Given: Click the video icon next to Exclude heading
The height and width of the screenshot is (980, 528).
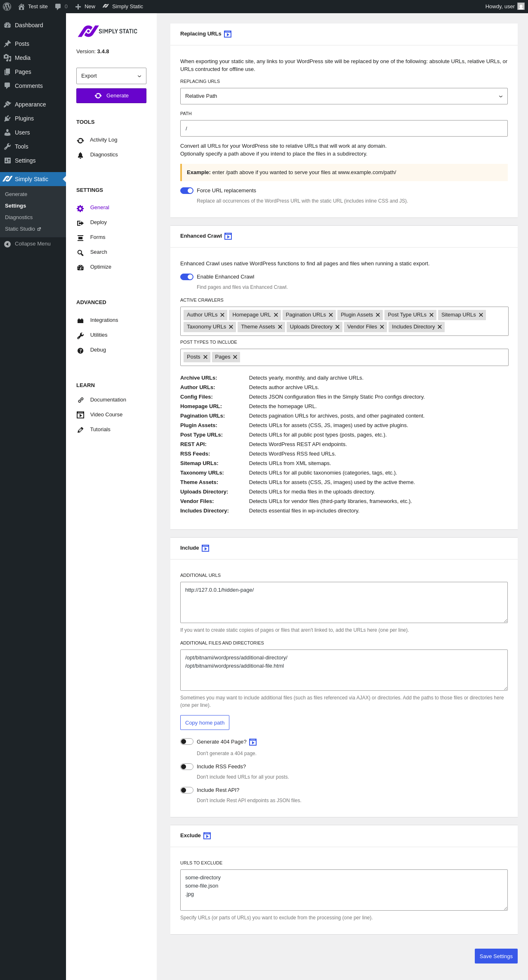Looking at the screenshot, I should pyautogui.click(x=207, y=836).
